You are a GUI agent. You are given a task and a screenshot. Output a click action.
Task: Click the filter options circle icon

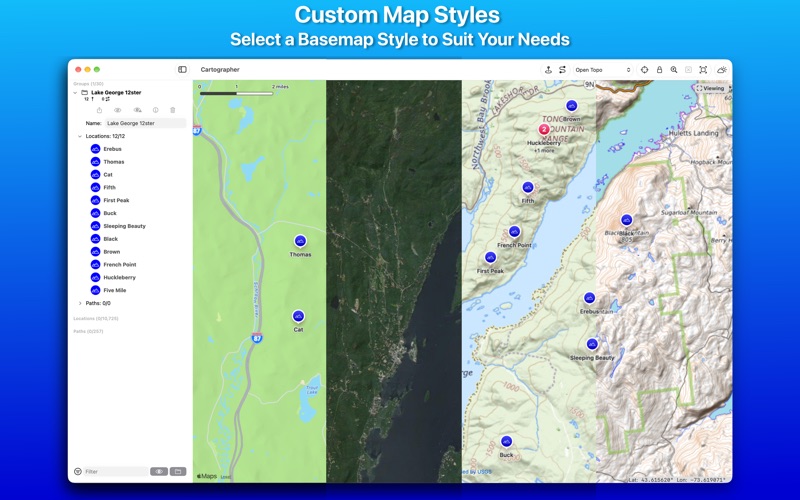(78, 471)
